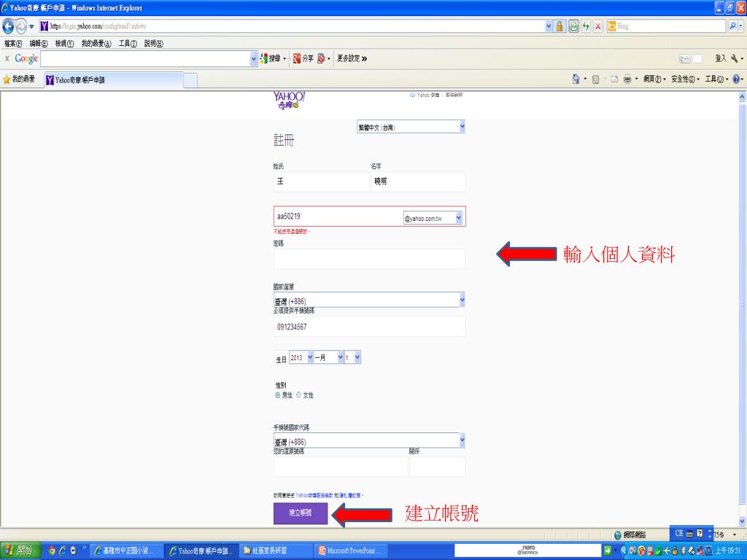This screenshot has width=747, height=560.
Task: Open the birthday year 2013 dropdown
Action: pyautogui.click(x=301, y=357)
